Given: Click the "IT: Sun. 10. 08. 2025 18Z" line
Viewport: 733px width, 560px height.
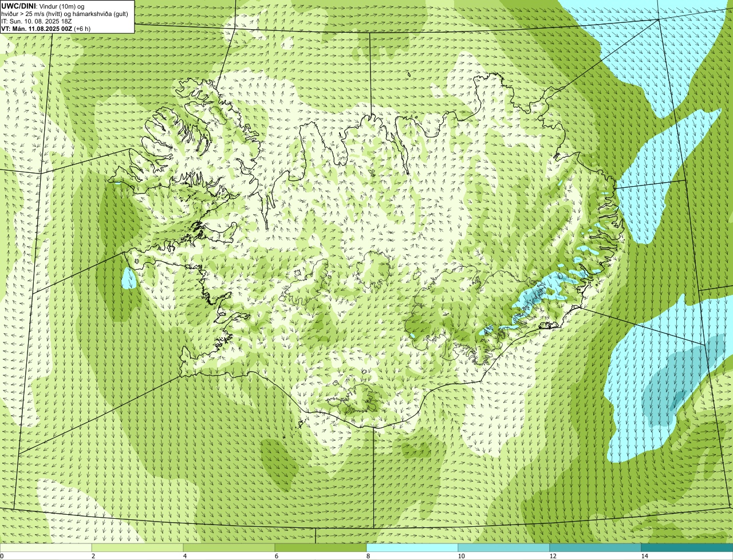Looking at the screenshot, I should point(37,21).
